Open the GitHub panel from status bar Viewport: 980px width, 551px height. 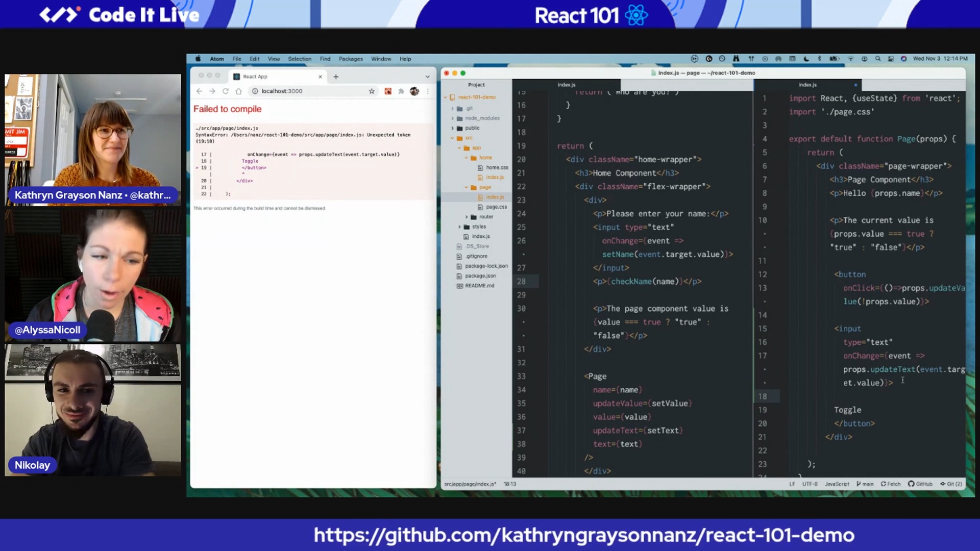click(920, 484)
